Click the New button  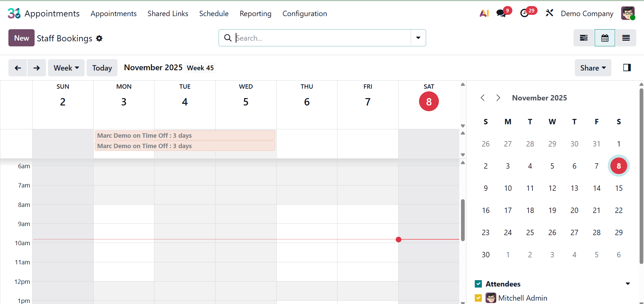pos(21,38)
